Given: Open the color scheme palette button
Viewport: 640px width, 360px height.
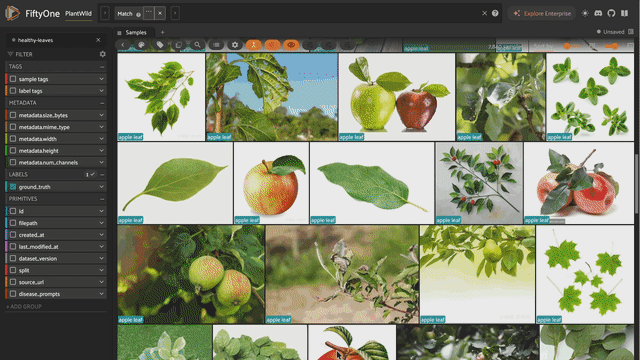Looking at the screenshot, I should (141, 45).
